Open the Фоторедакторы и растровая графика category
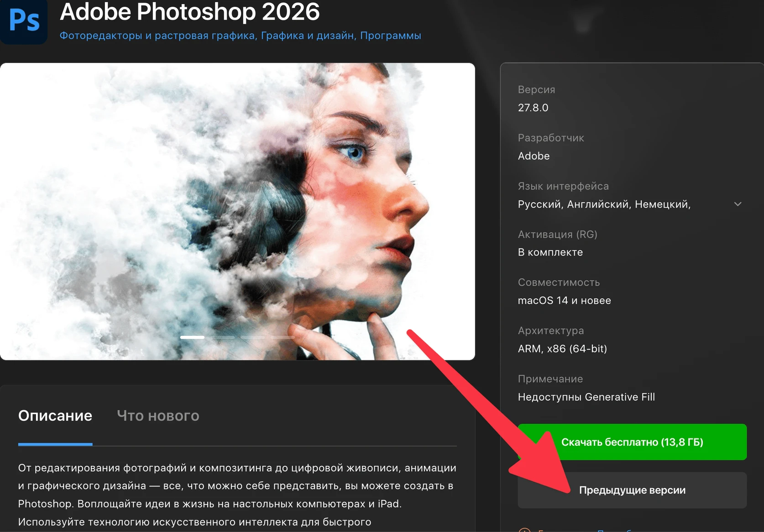Image resolution: width=764 pixels, height=532 pixels. tap(158, 36)
